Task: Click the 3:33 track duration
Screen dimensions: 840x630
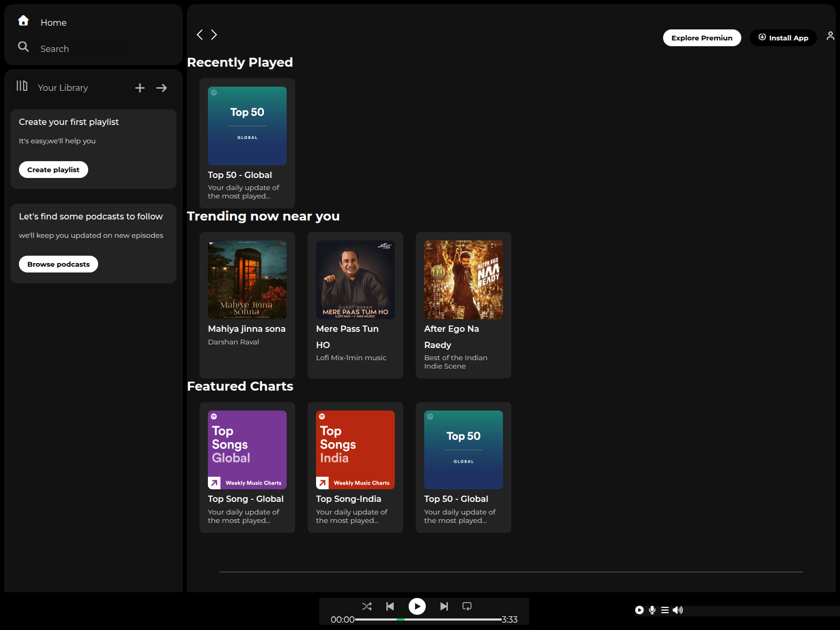Action: tap(510, 619)
